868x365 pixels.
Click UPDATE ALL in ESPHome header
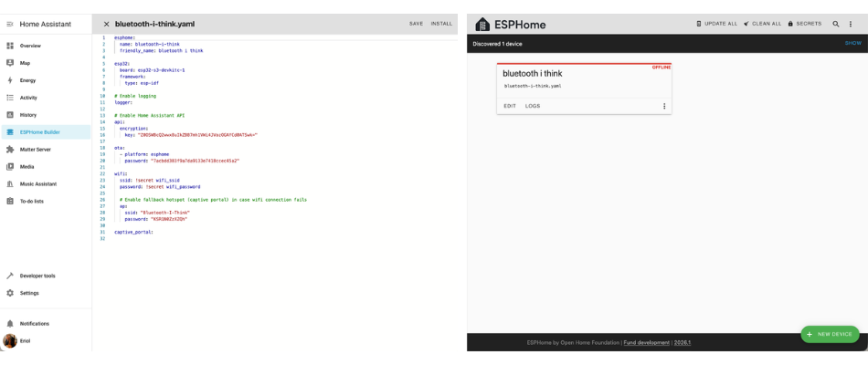(x=717, y=24)
